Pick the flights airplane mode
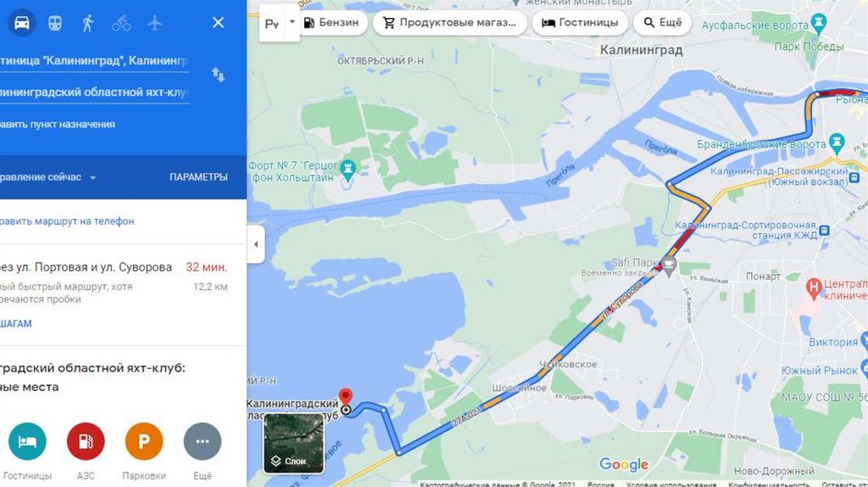Screen dimensions: 868x487 (154, 23)
